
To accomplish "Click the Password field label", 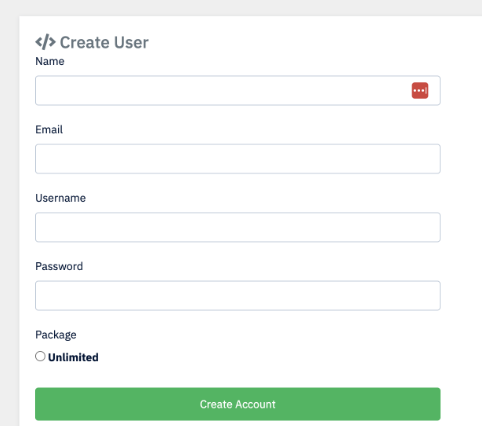I will coord(59,266).
